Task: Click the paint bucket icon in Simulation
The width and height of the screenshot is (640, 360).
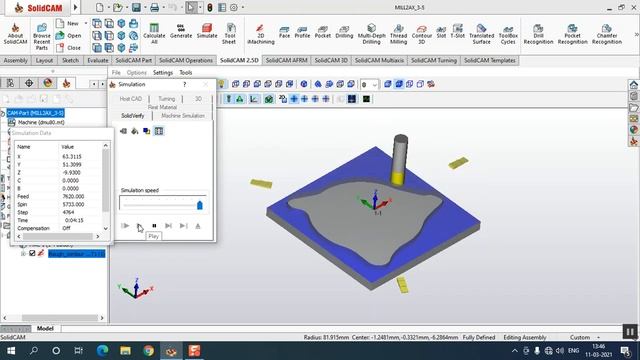Action: tap(135, 131)
